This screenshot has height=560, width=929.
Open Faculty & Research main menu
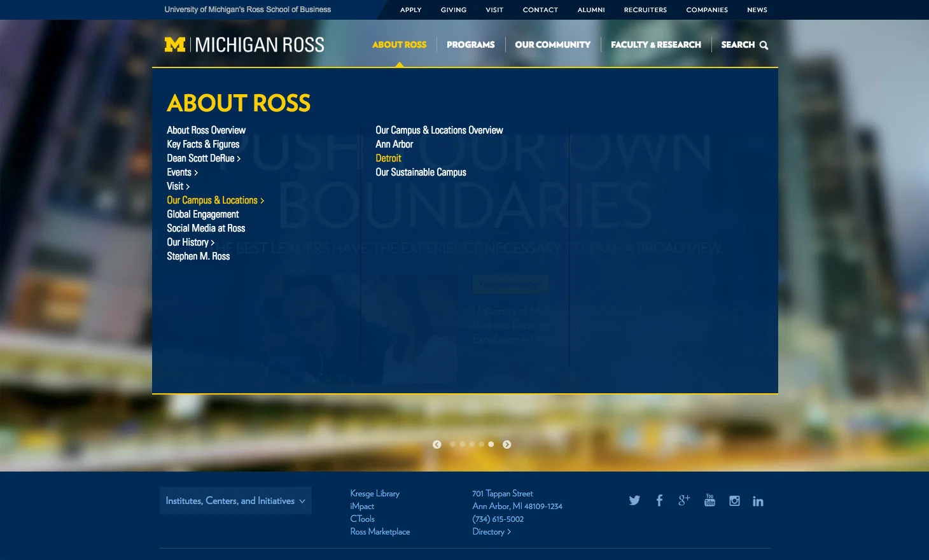(655, 45)
